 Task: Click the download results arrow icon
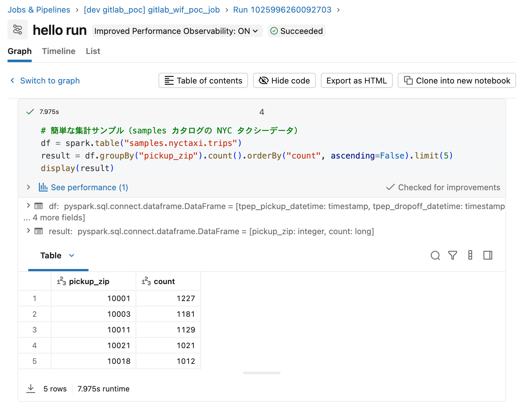[31, 389]
